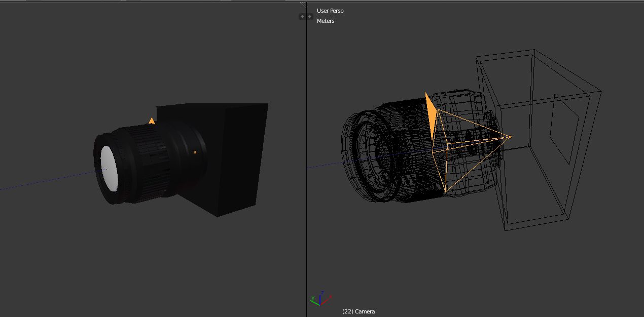Click the plus icon beside the Meters label
The image size is (644, 317).
click(x=310, y=17)
